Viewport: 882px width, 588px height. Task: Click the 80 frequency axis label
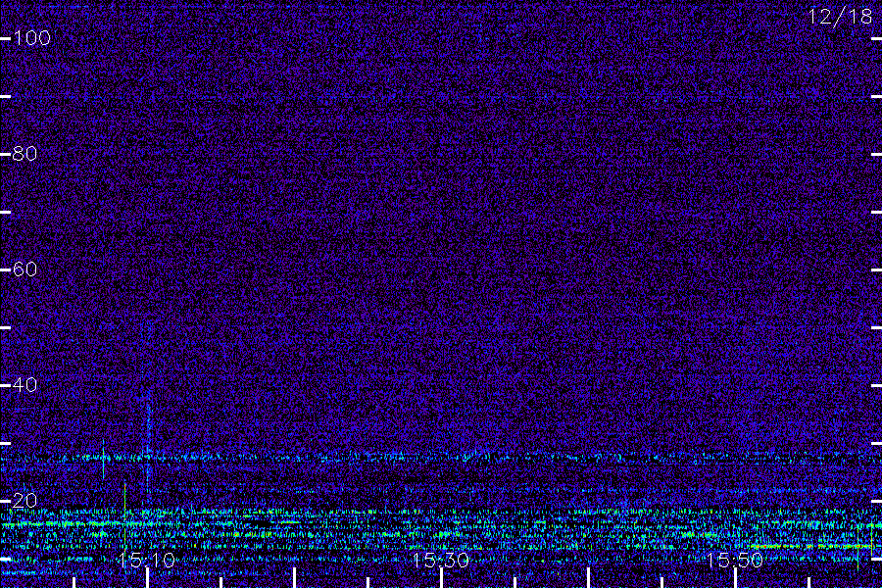(25, 154)
